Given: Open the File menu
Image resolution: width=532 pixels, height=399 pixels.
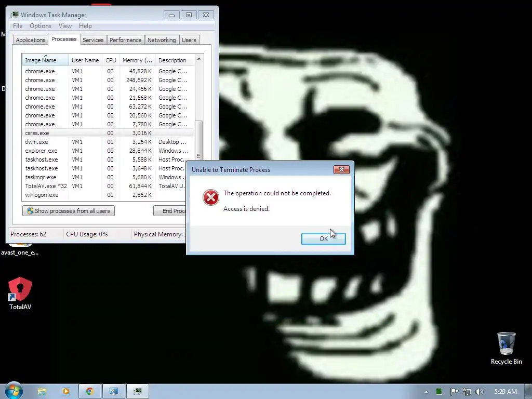Looking at the screenshot, I should pos(18,26).
